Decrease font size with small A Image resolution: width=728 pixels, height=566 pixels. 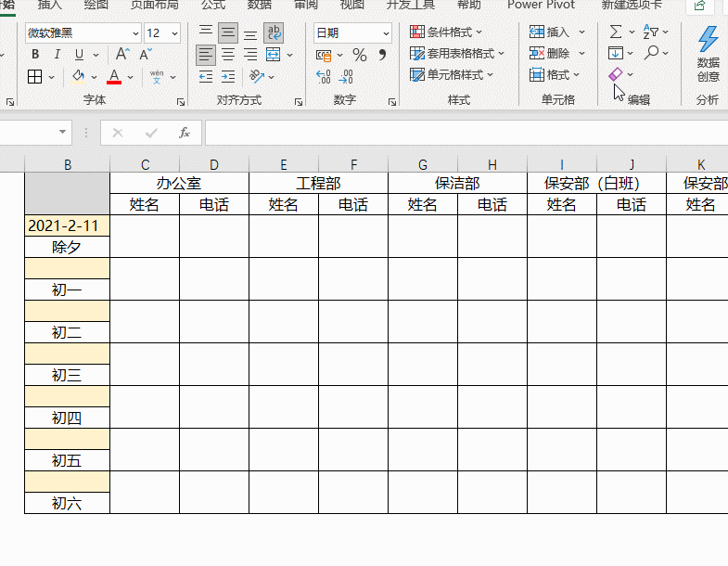pyautogui.click(x=146, y=55)
